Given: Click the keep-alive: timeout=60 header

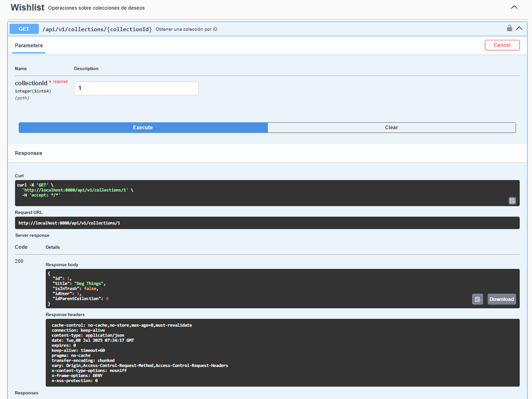Looking at the screenshot, I should [x=78, y=351].
